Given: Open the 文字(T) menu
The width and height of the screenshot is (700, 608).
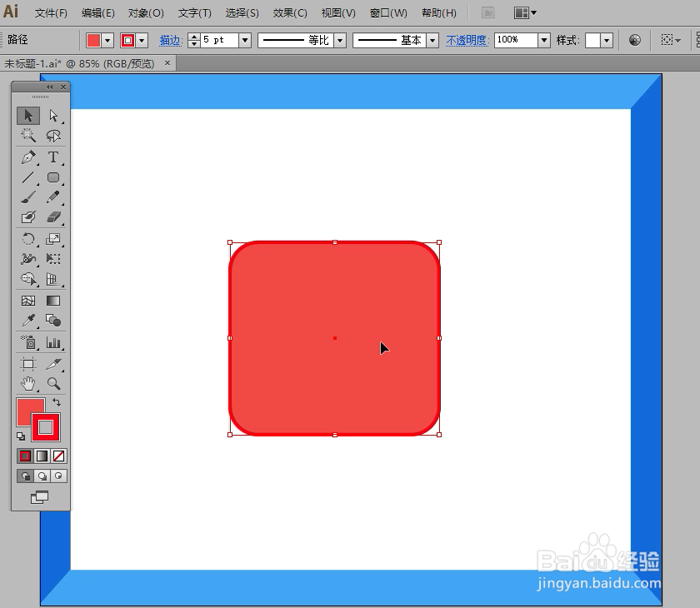Looking at the screenshot, I should coord(195,13).
